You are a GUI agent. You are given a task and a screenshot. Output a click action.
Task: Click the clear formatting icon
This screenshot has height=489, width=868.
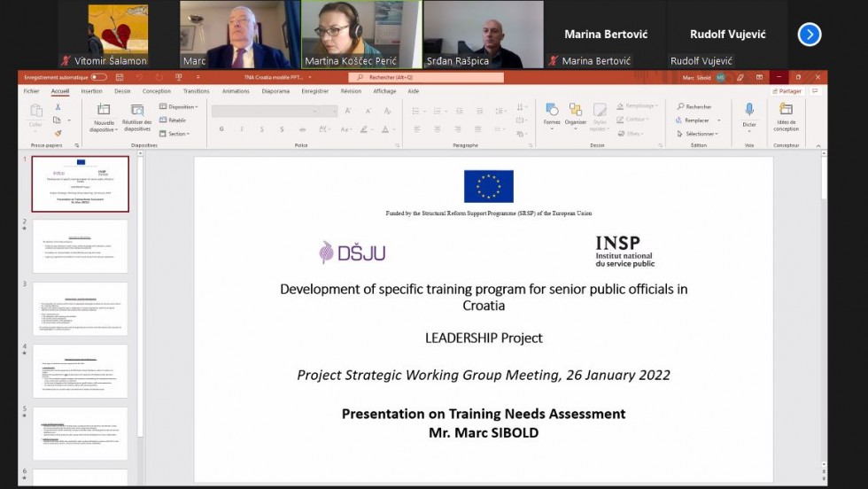pos(388,111)
